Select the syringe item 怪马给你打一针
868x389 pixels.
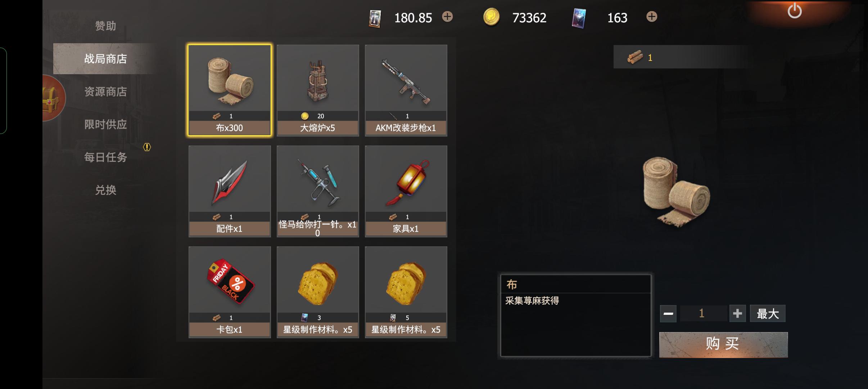318,191
